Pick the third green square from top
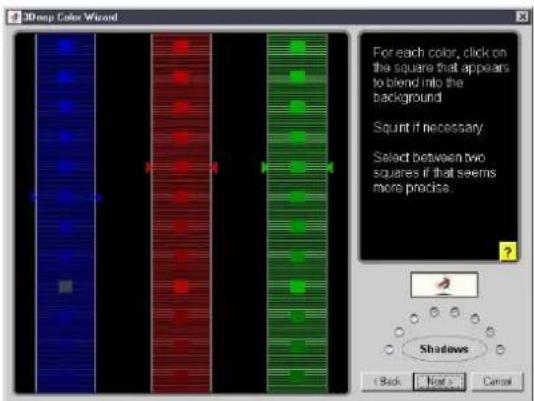The image size is (534, 401). pos(298,107)
